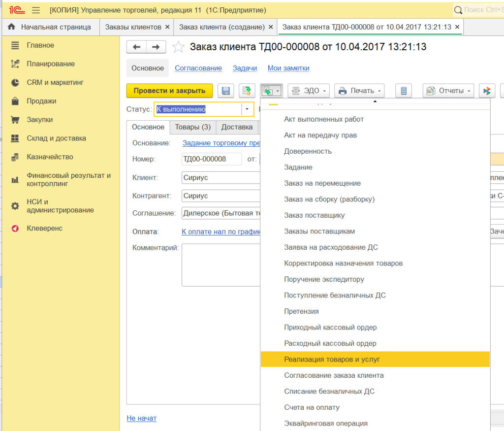Open the Печать dropdown menu

click(x=360, y=91)
